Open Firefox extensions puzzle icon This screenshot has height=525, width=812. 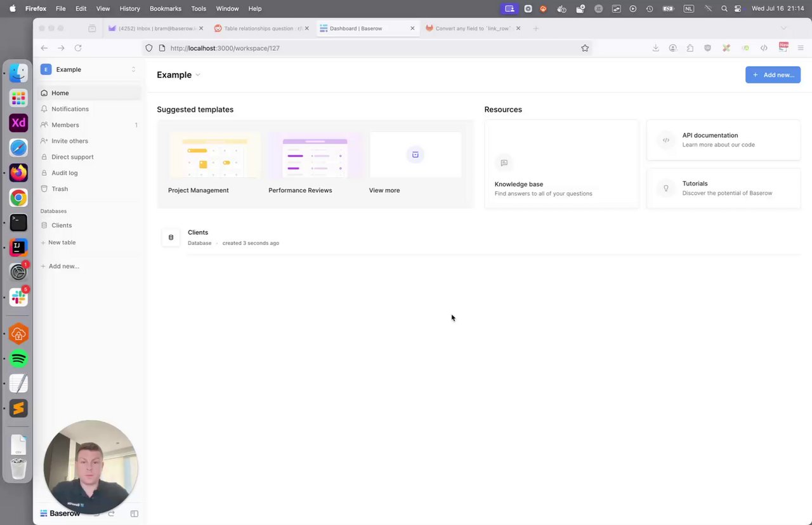coord(690,48)
